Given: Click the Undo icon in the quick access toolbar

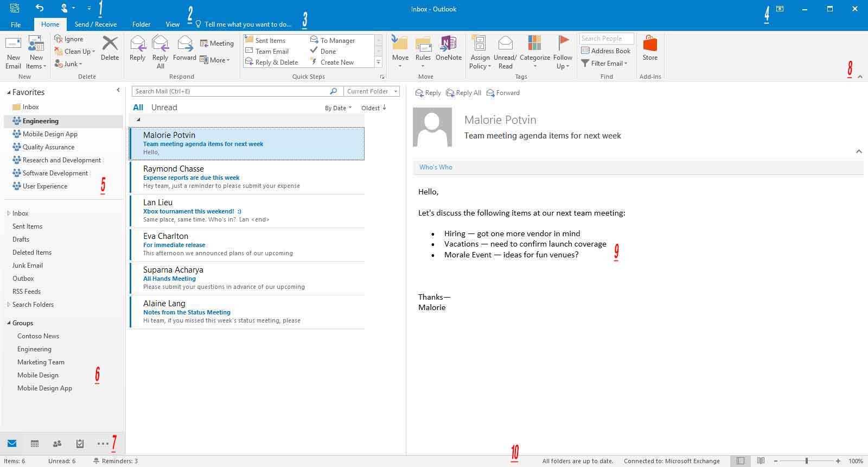Looking at the screenshot, I should pos(40,8).
